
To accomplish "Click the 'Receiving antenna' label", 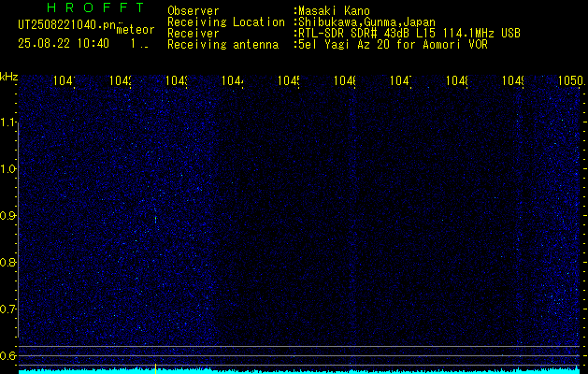I will 223,45.
